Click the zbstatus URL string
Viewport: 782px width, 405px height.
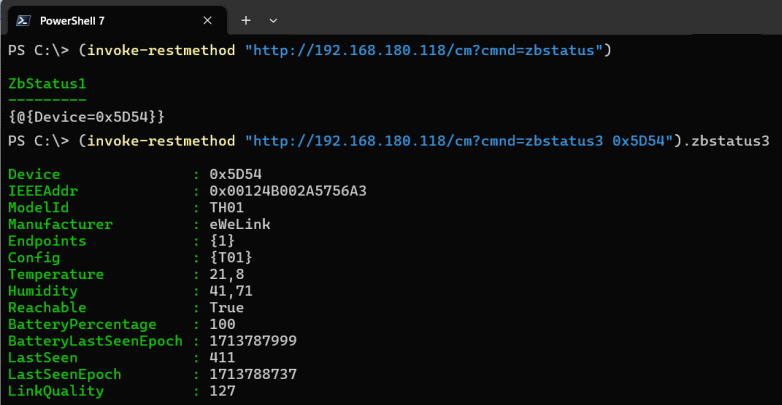424,50
